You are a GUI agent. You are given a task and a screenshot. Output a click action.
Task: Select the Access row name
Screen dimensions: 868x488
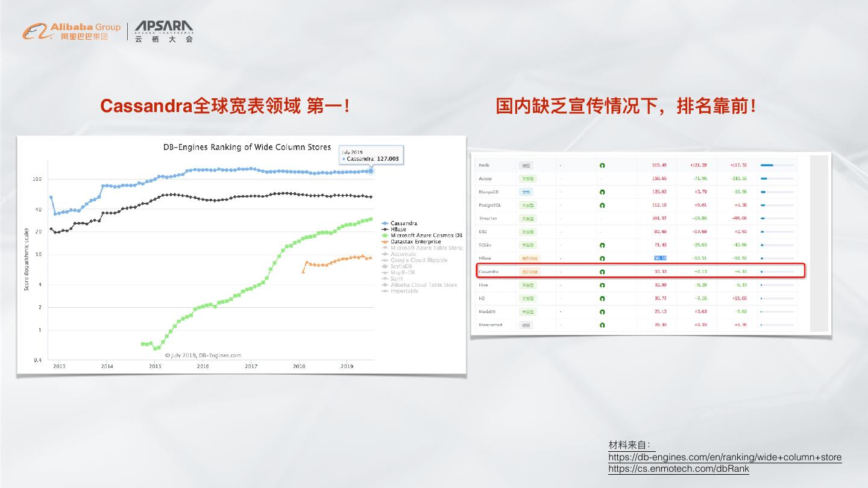point(485,178)
